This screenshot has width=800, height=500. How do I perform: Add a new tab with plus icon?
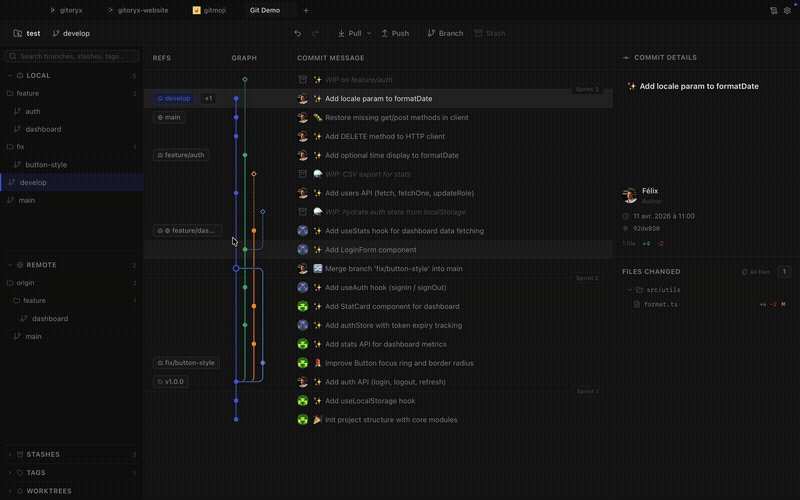coord(306,10)
